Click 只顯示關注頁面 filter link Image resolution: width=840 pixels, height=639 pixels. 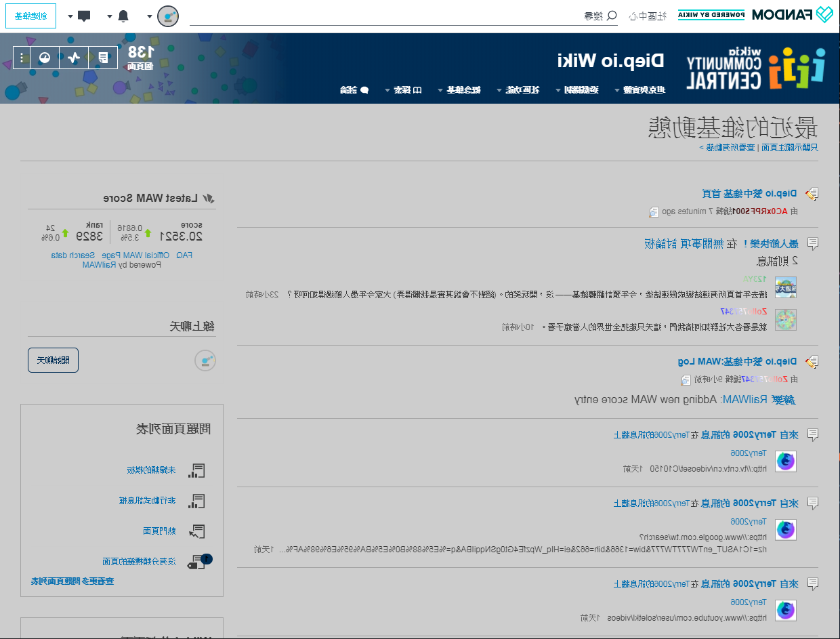point(789,146)
